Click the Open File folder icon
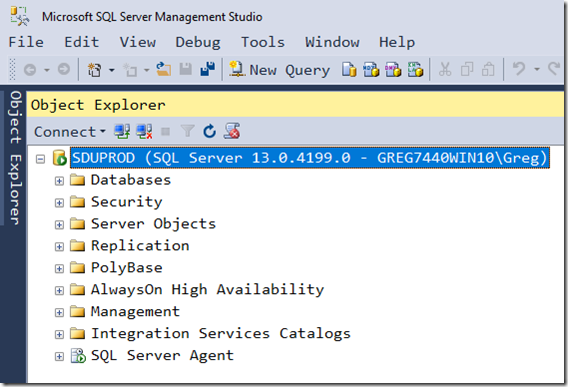The image size is (568, 387). 163,69
